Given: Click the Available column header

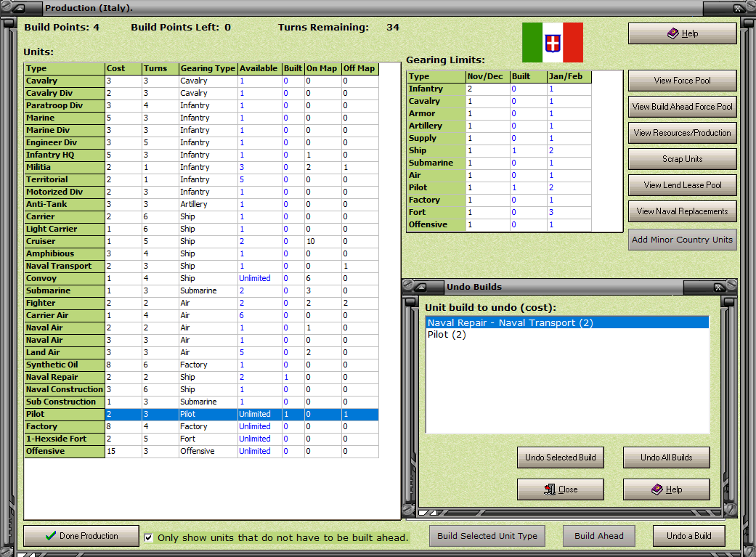Looking at the screenshot, I should click(x=259, y=68).
